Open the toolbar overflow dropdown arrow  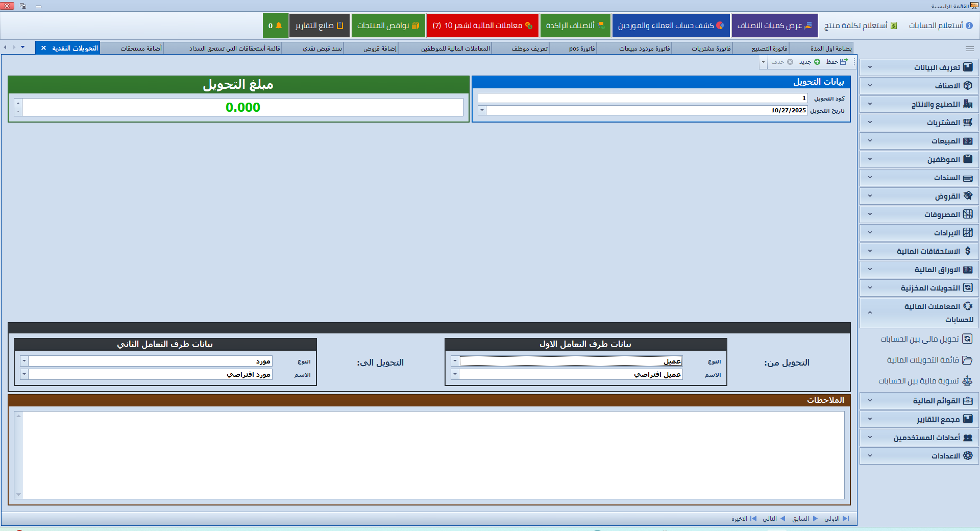pyautogui.click(x=763, y=62)
